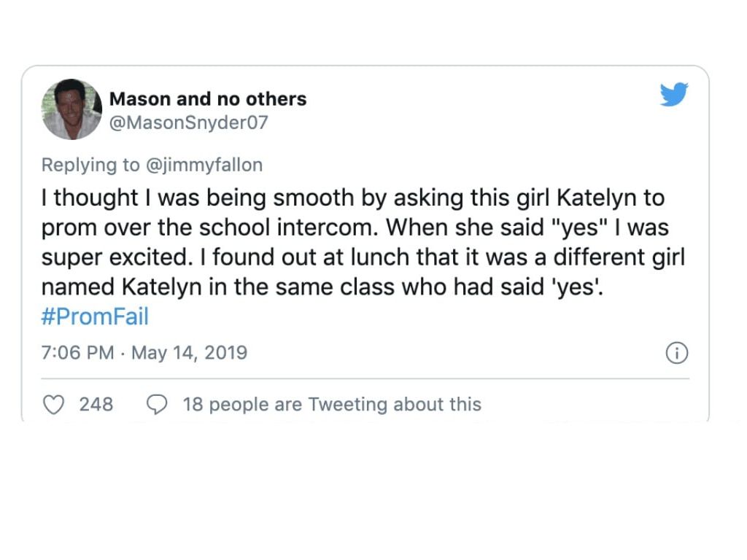747x560 pixels.
Task: Open "18 people are Tweeting about this"
Action: 332,404
